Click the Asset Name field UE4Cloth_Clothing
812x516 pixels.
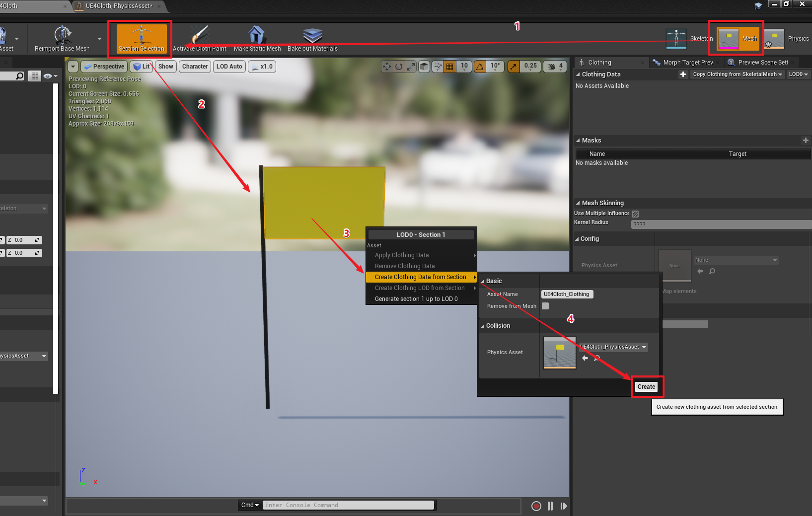(x=567, y=295)
